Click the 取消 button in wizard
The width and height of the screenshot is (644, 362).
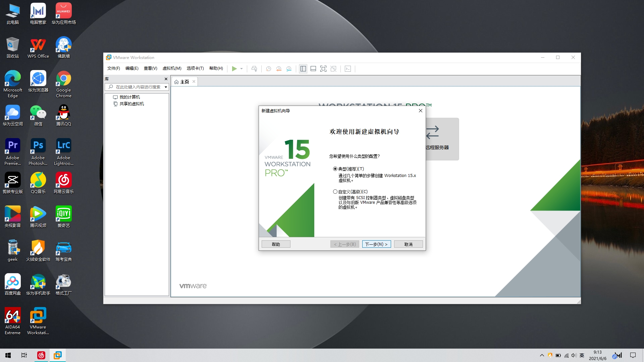pos(408,244)
